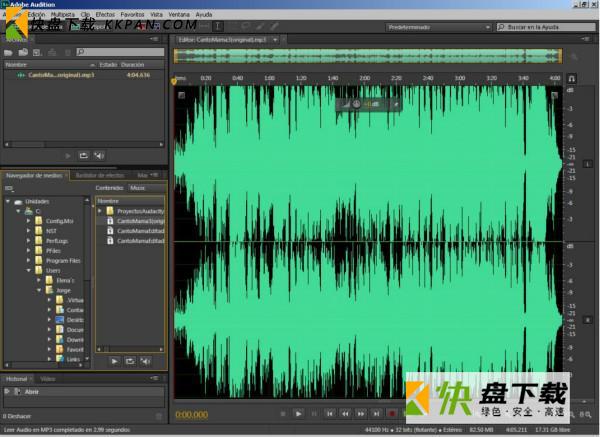Screen dimensions: 600x437
Task: Select the Abrir history entry
Action: click(84, 392)
